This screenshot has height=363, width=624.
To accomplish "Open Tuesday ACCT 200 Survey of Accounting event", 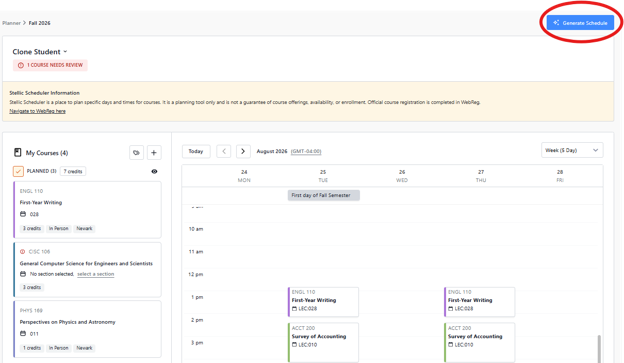I will tap(323, 342).
